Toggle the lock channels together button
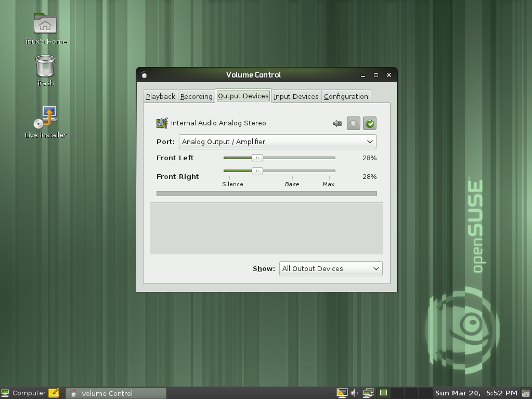Screen dimensions: 532x399 tap(354, 123)
